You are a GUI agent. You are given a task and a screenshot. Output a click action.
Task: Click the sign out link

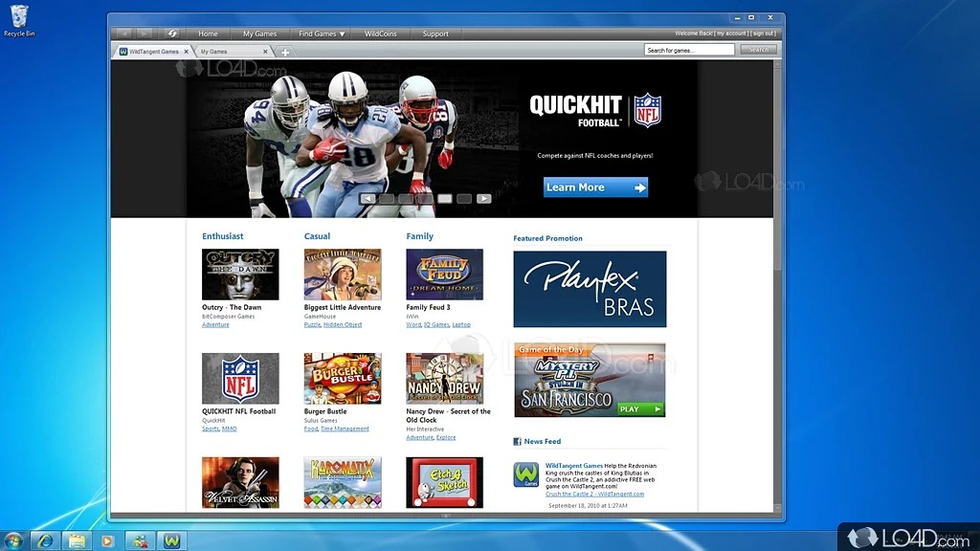pyautogui.click(x=763, y=33)
